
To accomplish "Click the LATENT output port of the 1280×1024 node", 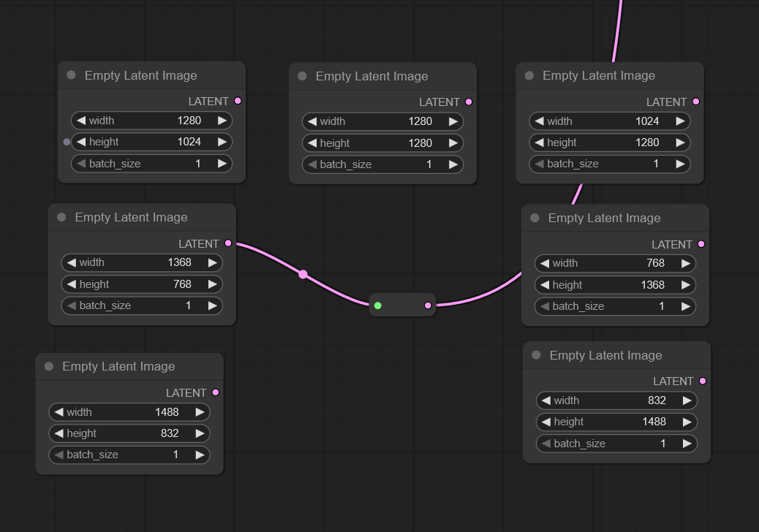I will pos(238,101).
